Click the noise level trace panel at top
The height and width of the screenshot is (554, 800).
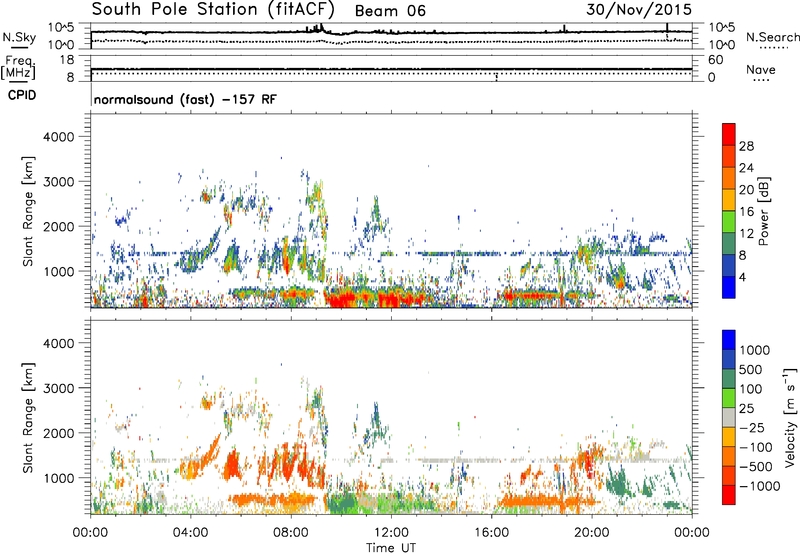(391, 36)
